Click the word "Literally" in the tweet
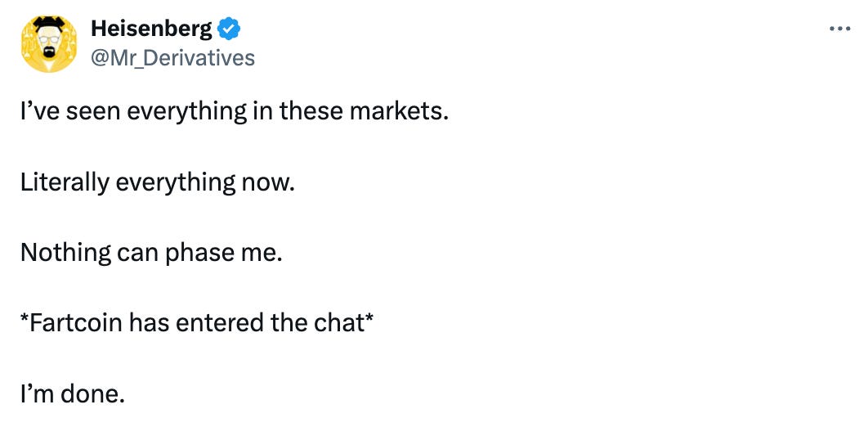Image resolution: width=868 pixels, height=427 pixels. [65, 182]
